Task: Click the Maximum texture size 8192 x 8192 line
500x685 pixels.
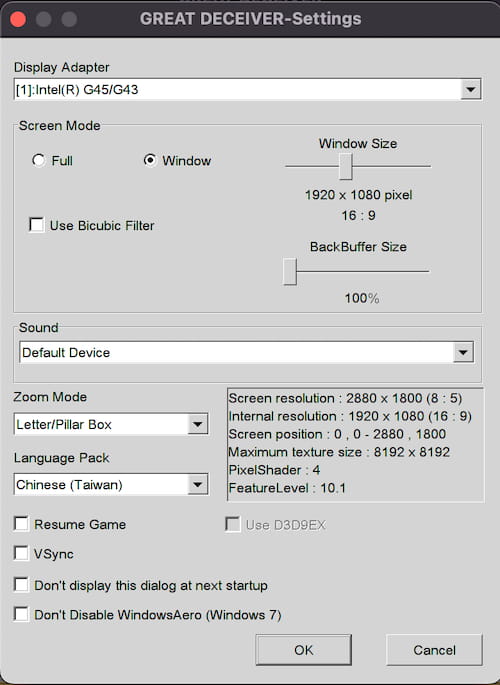Action: pos(339,452)
